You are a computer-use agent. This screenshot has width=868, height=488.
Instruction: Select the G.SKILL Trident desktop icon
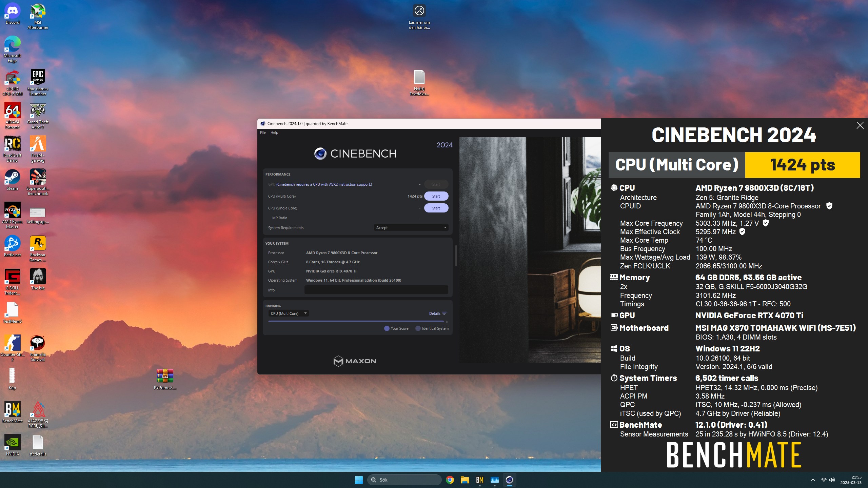tap(13, 282)
